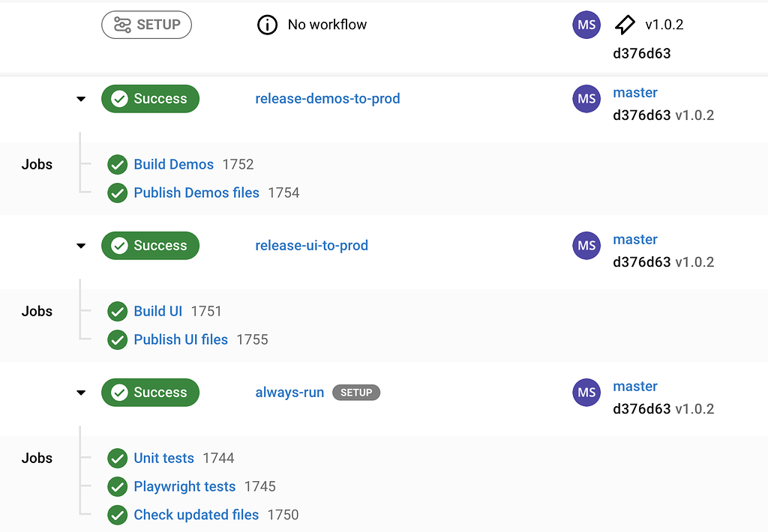Image resolution: width=768 pixels, height=532 pixels.
Task: Click the SETUP tag beside always-run
Action: 355,392
